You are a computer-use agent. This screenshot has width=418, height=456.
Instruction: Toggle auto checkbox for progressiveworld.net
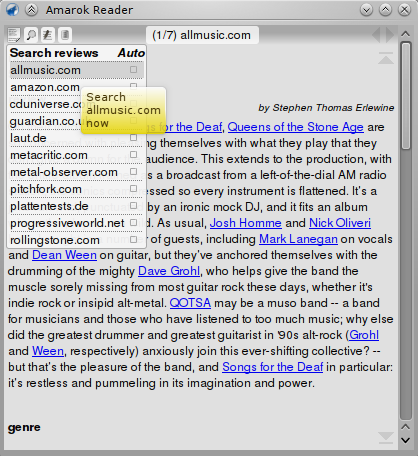(134, 222)
